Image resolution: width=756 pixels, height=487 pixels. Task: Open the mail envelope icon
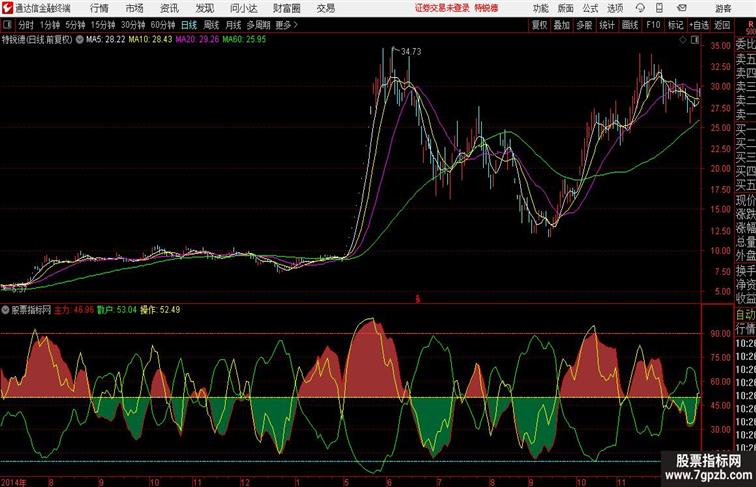coord(682,8)
